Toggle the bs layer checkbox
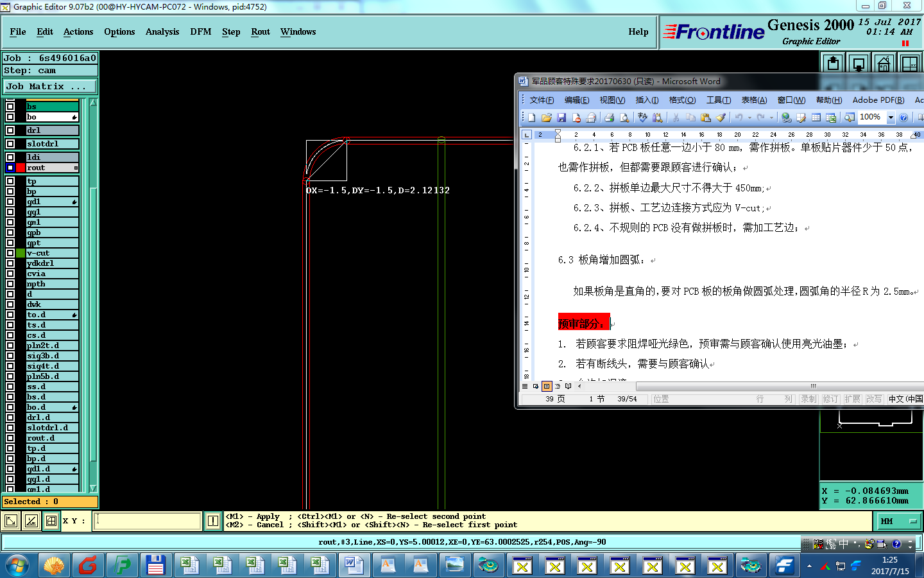 pyautogui.click(x=10, y=107)
